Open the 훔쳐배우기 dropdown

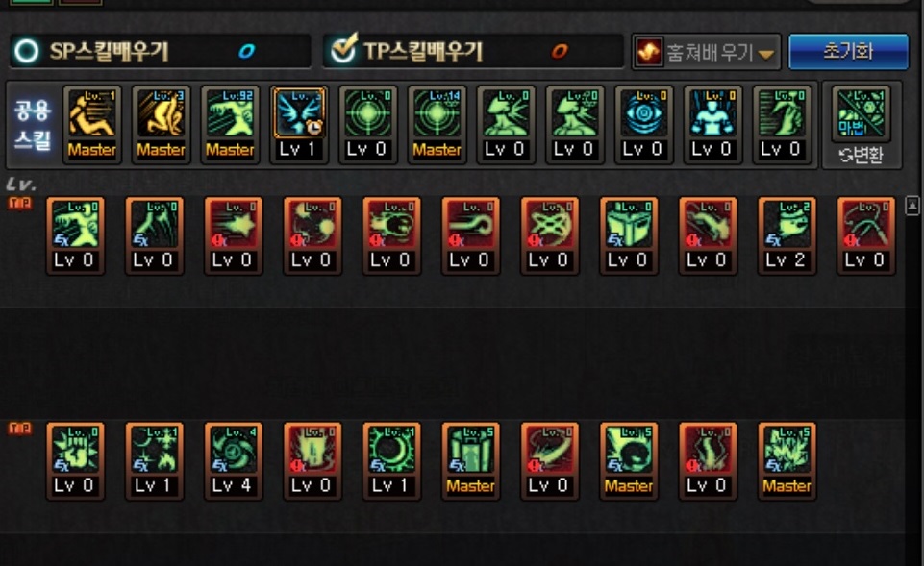pos(706,52)
